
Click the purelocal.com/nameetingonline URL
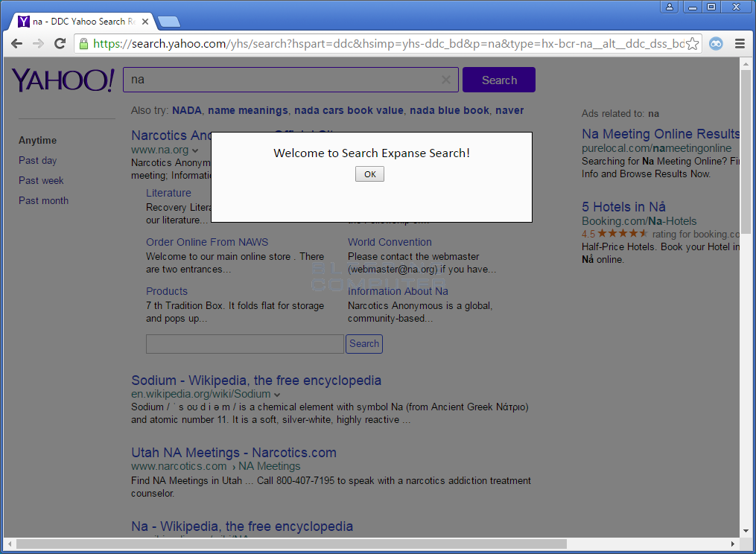point(656,148)
